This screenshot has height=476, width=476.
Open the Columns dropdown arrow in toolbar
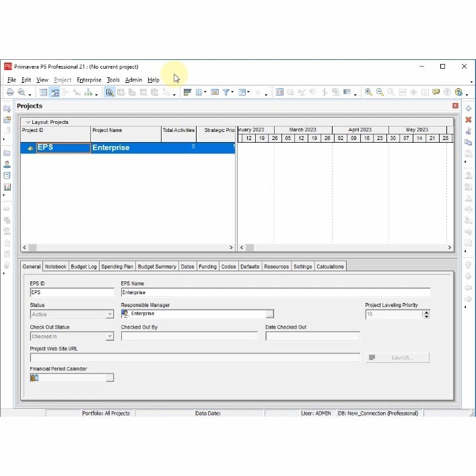205,92
